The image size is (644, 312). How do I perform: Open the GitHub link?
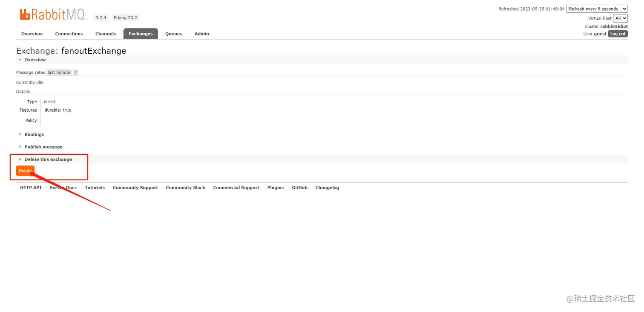(299, 188)
